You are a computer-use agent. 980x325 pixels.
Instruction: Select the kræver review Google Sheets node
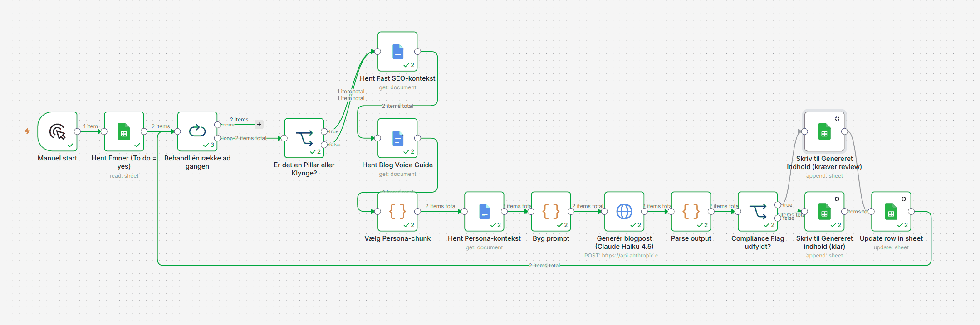(824, 131)
